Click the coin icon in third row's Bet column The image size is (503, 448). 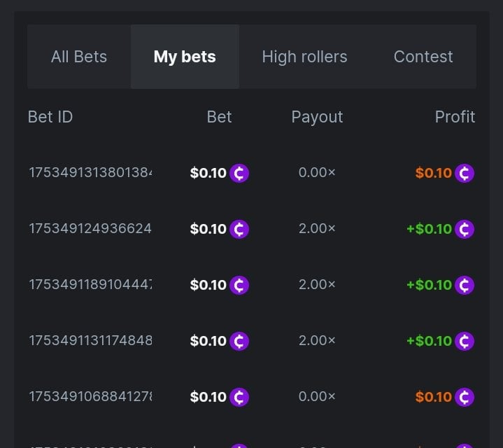point(239,285)
